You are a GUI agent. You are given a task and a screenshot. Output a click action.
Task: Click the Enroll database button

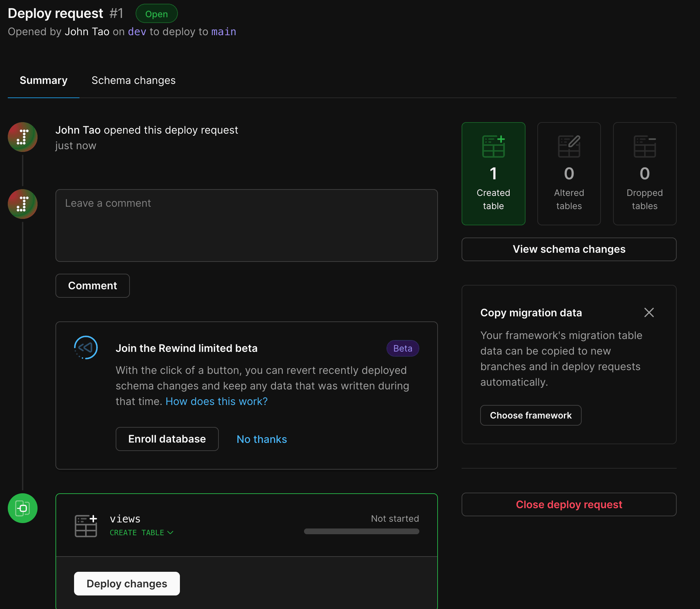click(x=167, y=439)
